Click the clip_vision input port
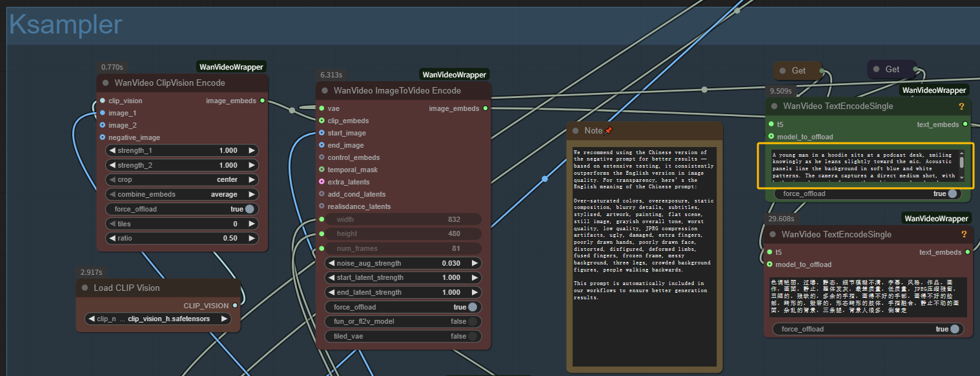This screenshot has width=980, height=376. point(102,101)
